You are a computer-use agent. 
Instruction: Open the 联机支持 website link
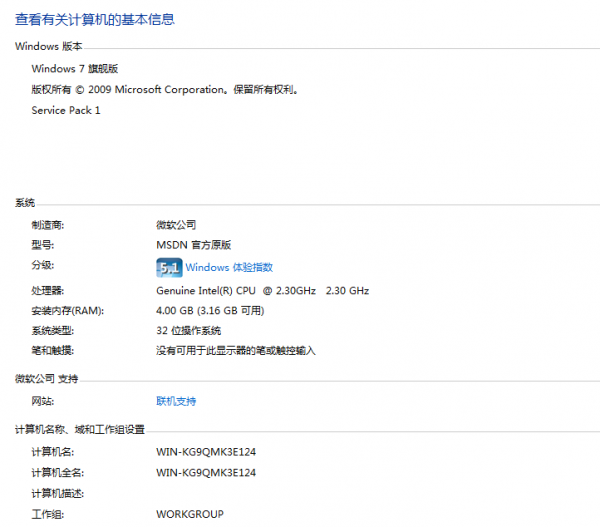point(176,401)
